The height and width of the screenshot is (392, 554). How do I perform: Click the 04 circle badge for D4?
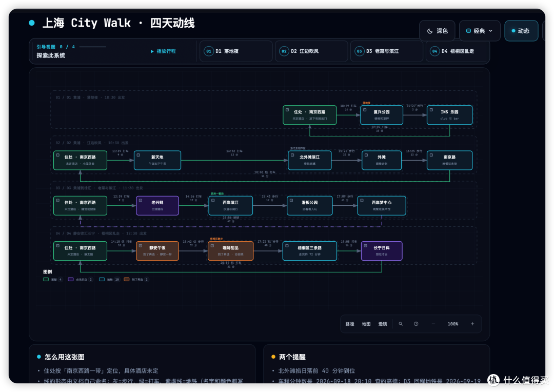tap(434, 51)
